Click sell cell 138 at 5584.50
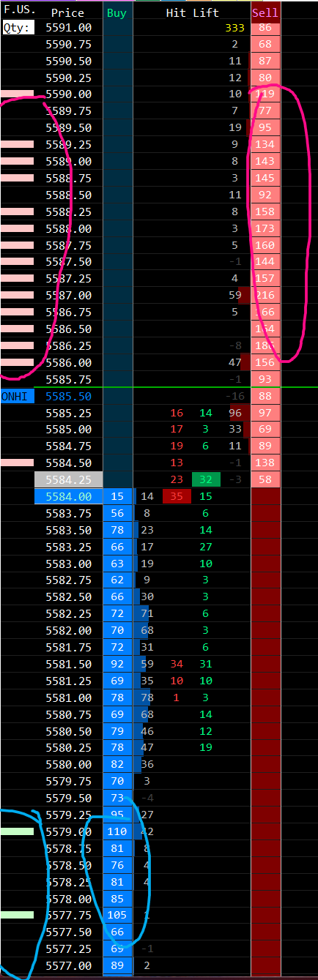318x980 pixels. coord(265,463)
